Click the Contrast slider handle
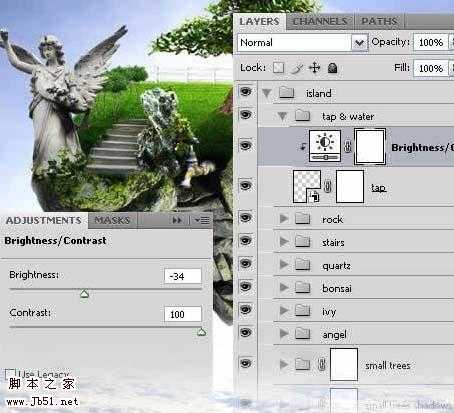454x413 pixels. 201,332
